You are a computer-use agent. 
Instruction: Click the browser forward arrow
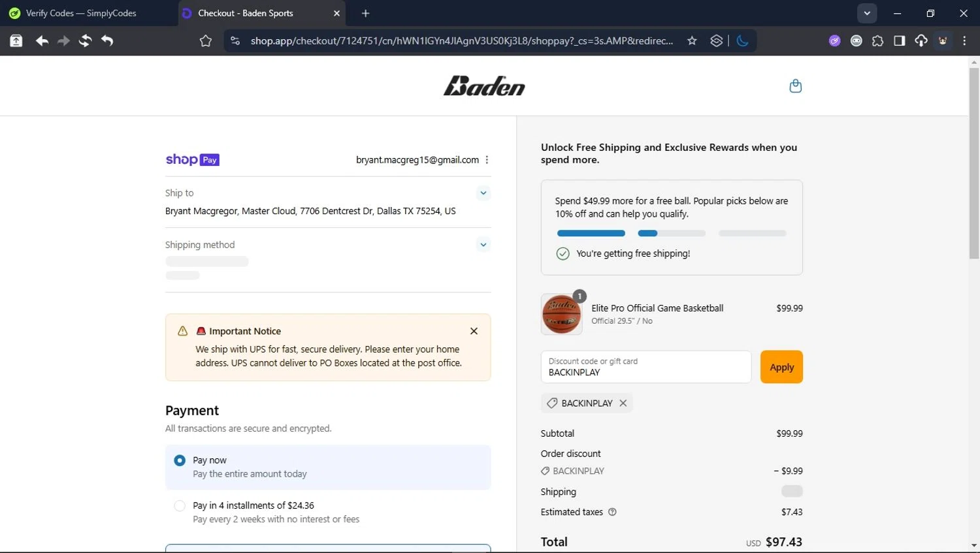point(63,40)
